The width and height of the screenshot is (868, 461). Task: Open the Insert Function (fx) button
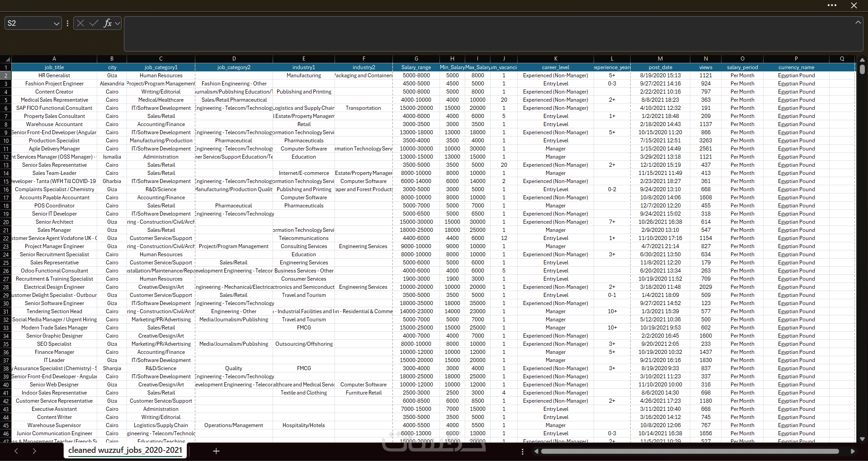[x=108, y=23]
